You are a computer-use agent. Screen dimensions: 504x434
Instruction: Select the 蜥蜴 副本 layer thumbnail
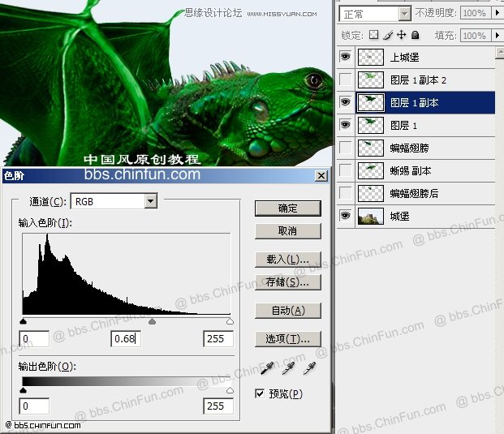(371, 170)
